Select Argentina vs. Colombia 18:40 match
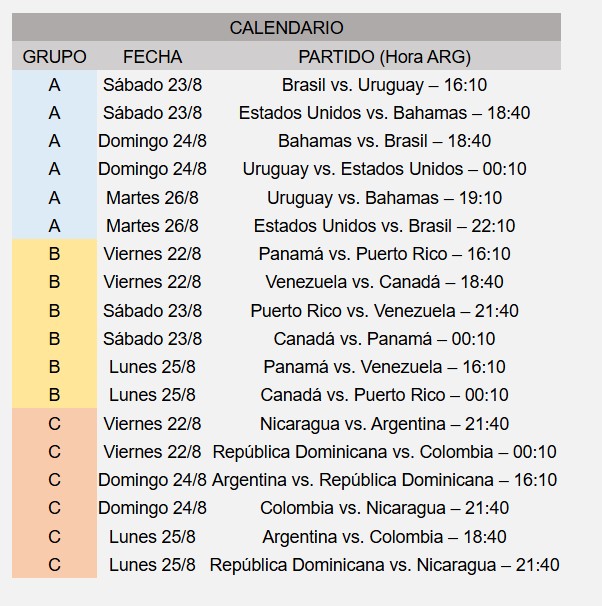 (x=384, y=537)
